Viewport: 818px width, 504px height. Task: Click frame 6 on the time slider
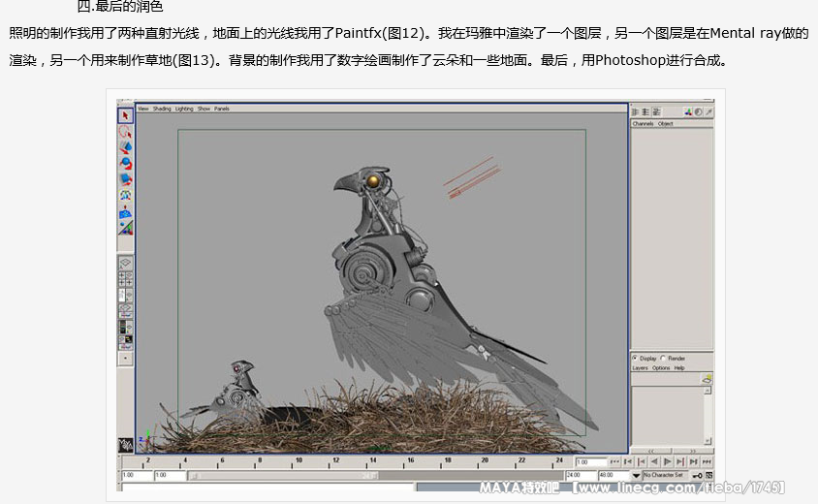(x=222, y=461)
